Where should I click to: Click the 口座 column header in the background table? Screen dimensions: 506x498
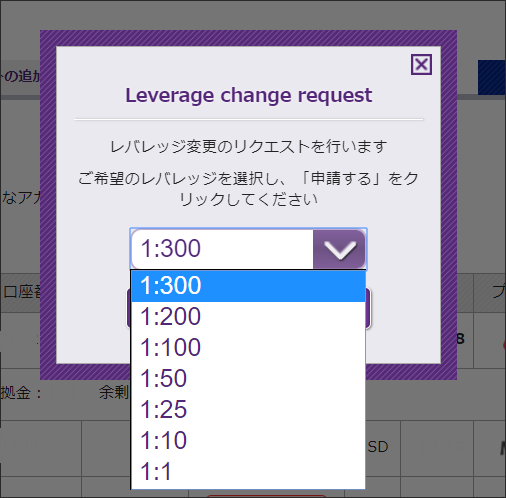click(21, 292)
